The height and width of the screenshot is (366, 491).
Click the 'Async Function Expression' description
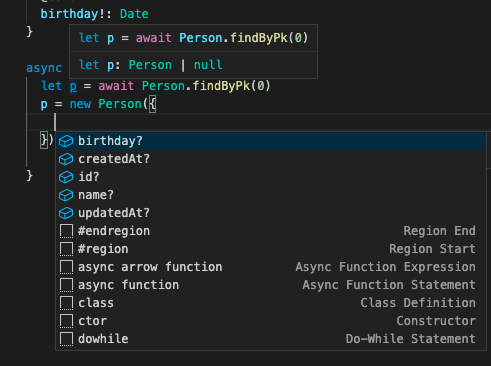pos(385,267)
